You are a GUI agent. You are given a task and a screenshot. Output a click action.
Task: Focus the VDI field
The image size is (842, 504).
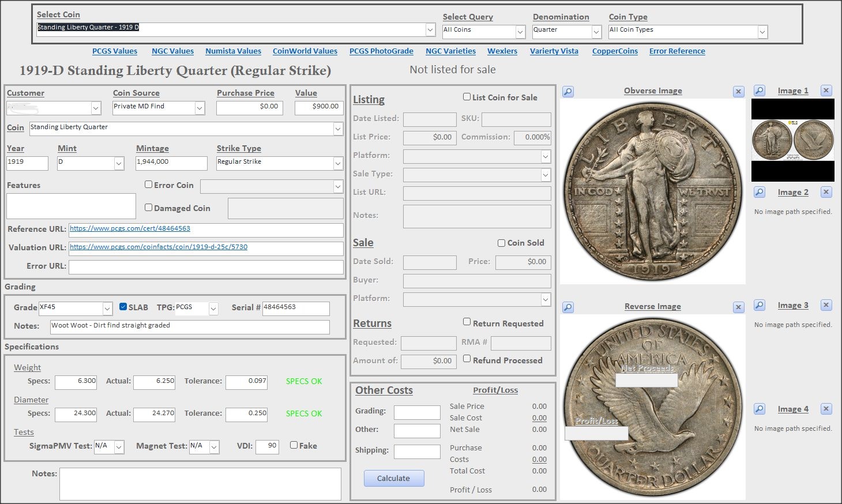point(267,447)
